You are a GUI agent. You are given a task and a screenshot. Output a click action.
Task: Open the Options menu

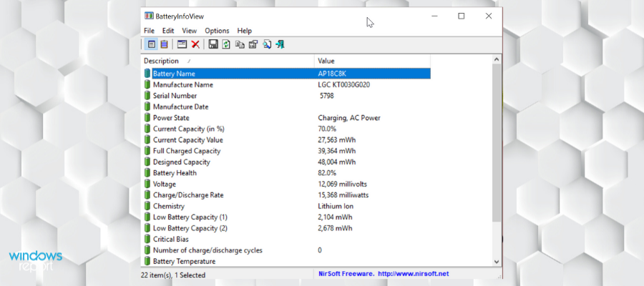click(x=217, y=31)
